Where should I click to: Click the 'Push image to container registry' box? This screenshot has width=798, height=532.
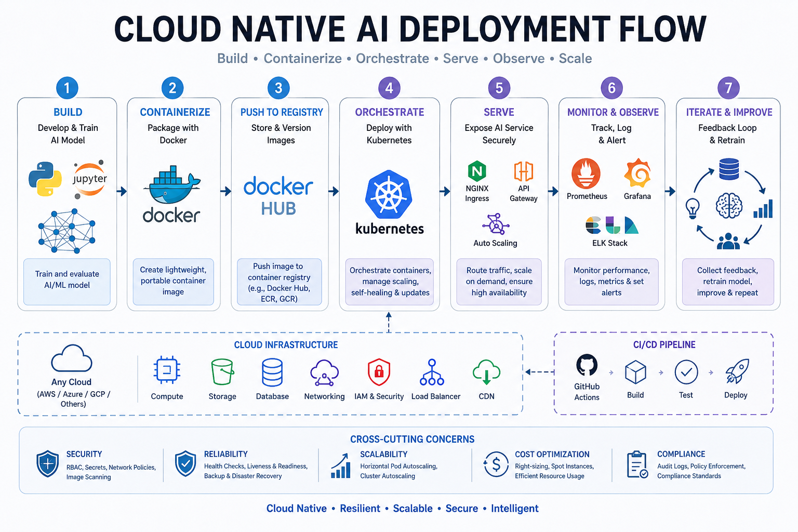coord(280,282)
